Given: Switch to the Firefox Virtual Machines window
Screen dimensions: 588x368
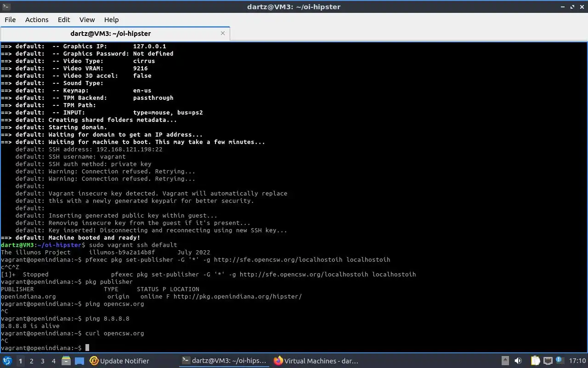Looking at the screenshot, I should 316,361.
